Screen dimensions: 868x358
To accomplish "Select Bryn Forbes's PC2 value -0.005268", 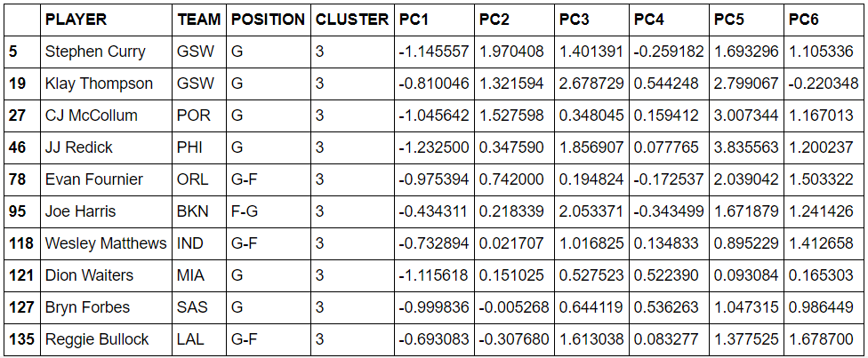I will pyautogui.click(x=514, y=308).
